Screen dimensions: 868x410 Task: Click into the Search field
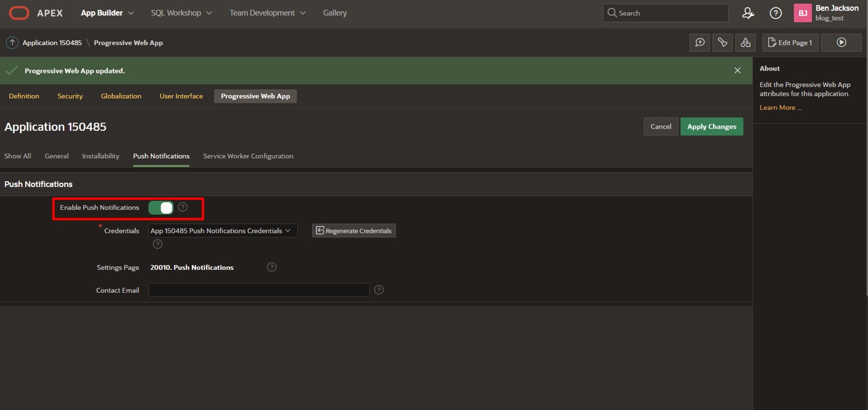(666, 13)
